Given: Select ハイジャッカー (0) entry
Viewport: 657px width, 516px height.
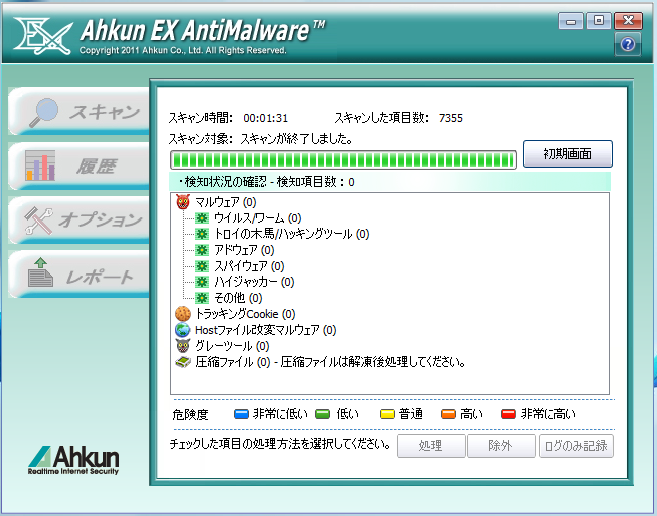Looking at the screenshot, I should tap(254, 282).
